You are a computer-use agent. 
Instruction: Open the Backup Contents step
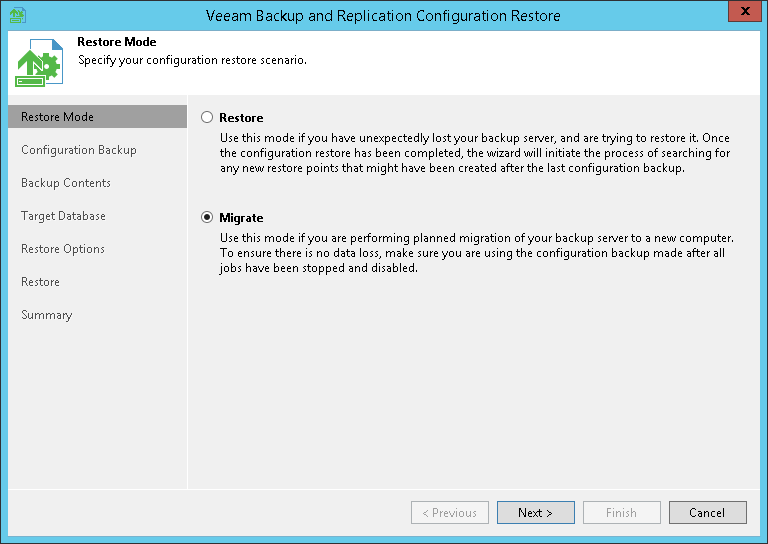66,183
